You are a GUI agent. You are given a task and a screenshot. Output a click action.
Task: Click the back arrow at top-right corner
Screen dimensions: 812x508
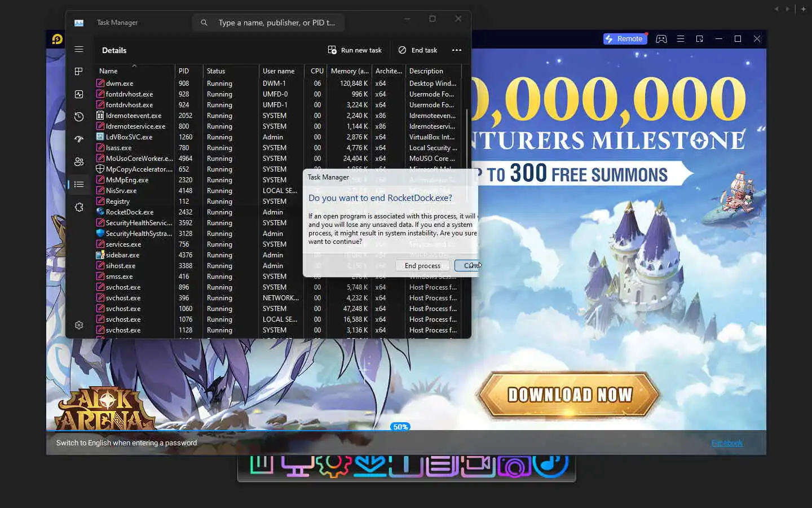[776, 9]
